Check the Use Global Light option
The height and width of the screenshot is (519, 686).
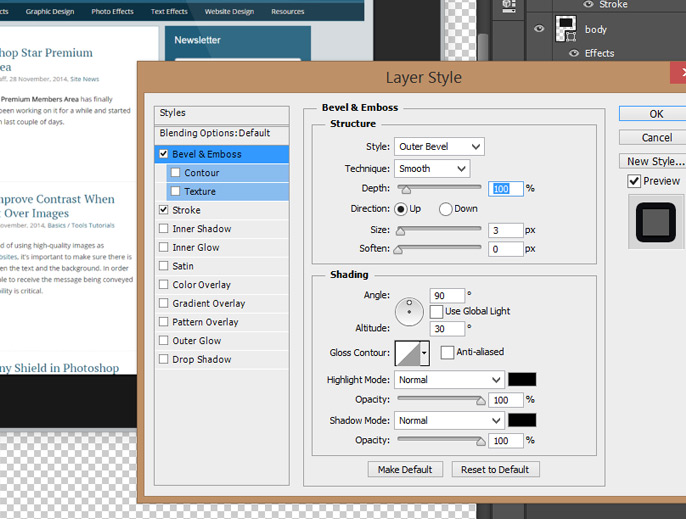(x=437, y=311)
